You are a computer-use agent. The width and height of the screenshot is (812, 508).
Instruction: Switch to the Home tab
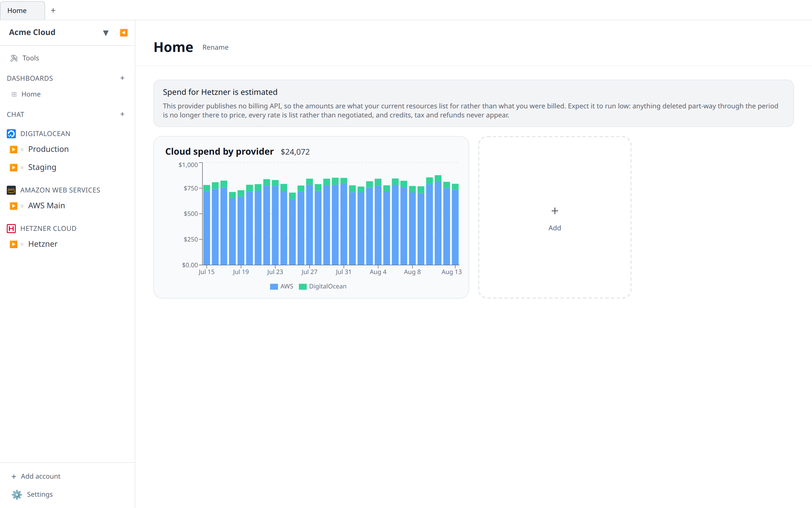(x=22, y=10)
